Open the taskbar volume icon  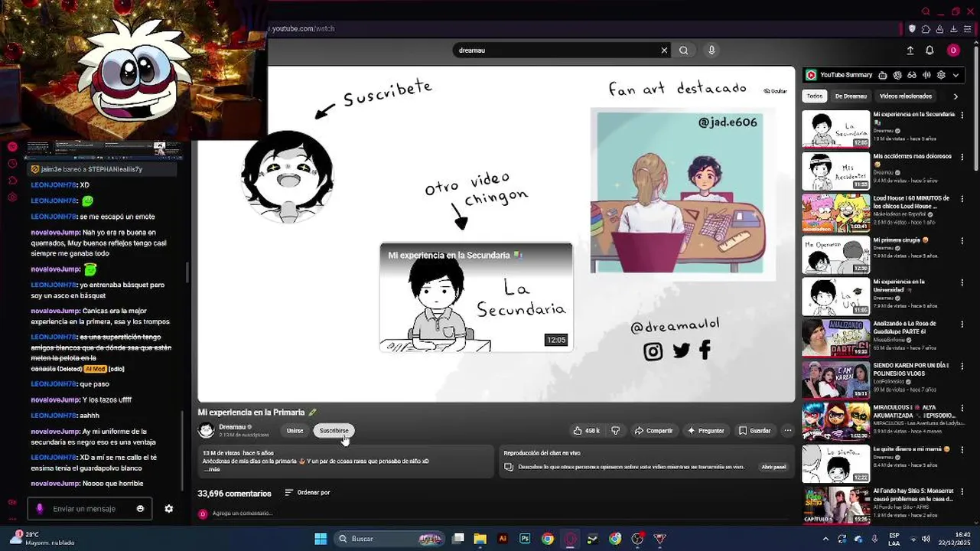pos(926,539)
